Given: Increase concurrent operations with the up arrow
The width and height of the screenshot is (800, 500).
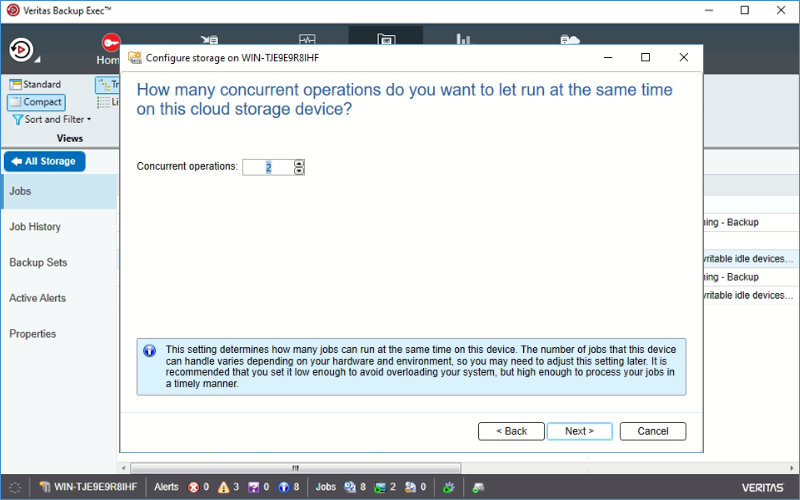Looking at the screenshot, I should click(299, 163).
